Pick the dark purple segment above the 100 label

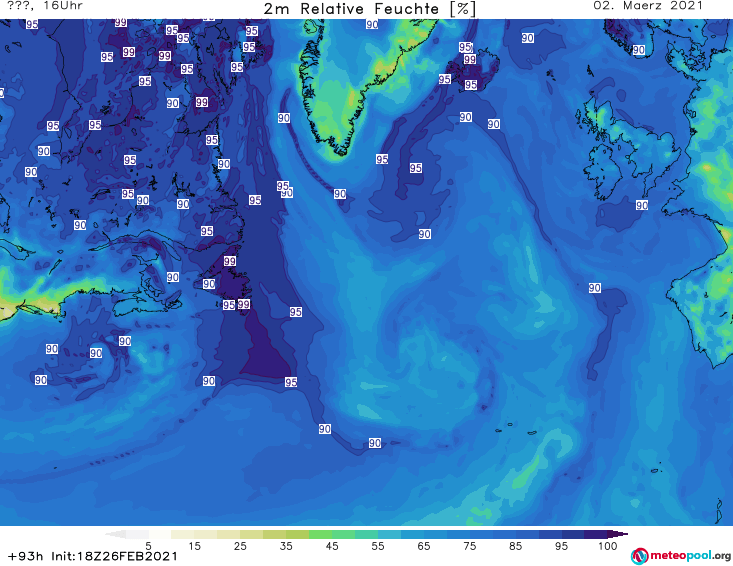[x=596, y=534]
